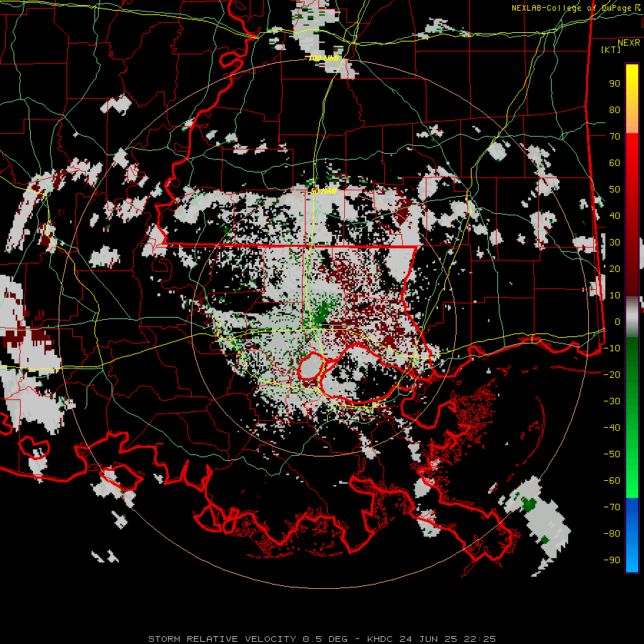Select the 60 value on velocity scale
Viewport: 644px width, 644px height.
coord(615,162)
